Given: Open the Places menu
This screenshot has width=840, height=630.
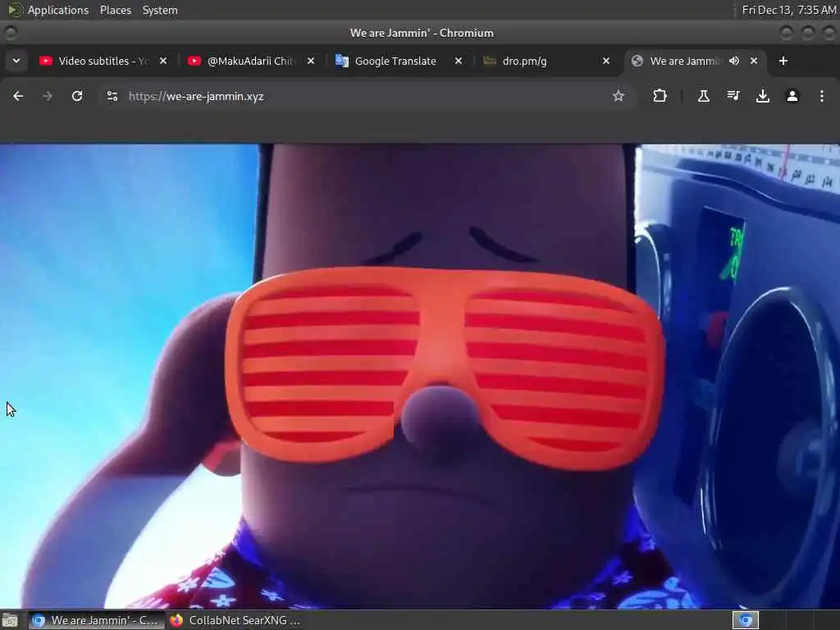Looking at the screenshot, I should click(115, 10).
